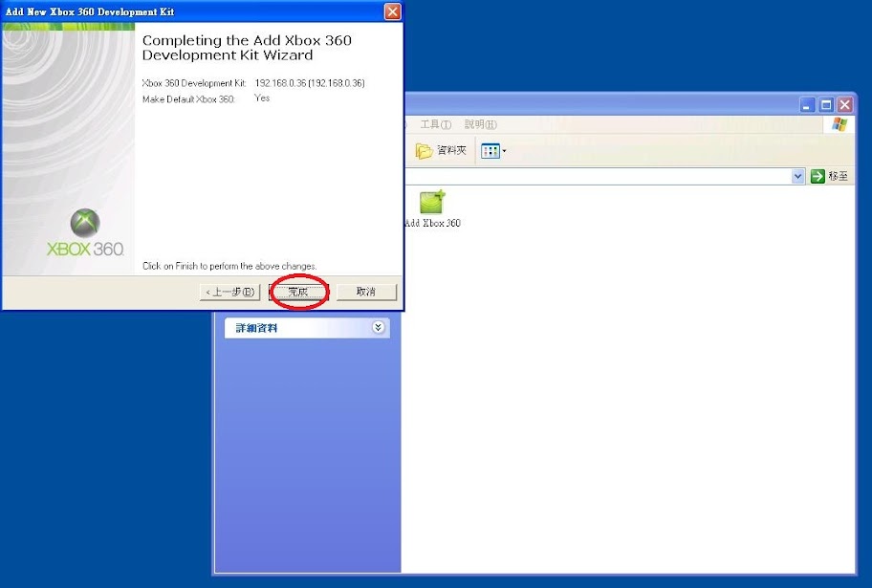The image size is (872, 588).
Task: Click the 'Make Default Xbox 360:' label
Action: [188, 99]
